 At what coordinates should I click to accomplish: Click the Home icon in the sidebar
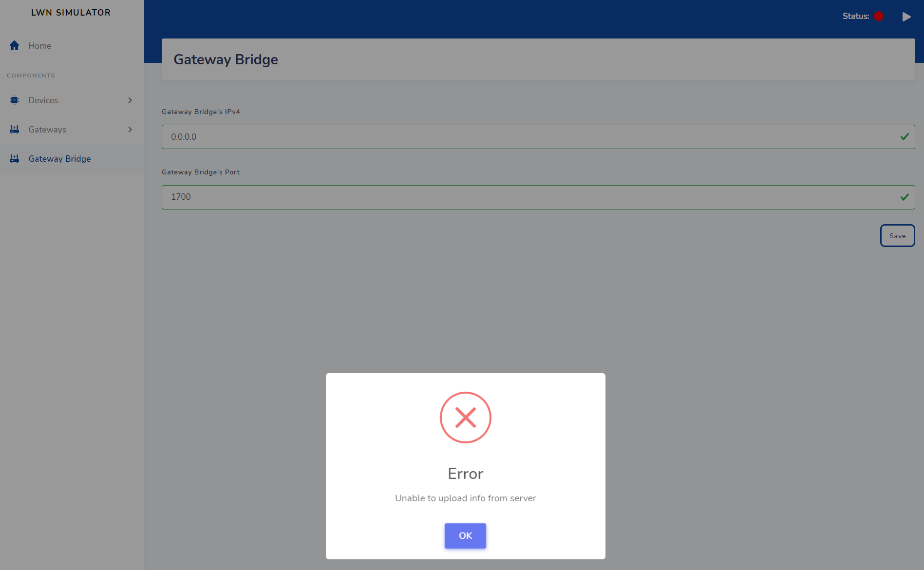(14, 45)
